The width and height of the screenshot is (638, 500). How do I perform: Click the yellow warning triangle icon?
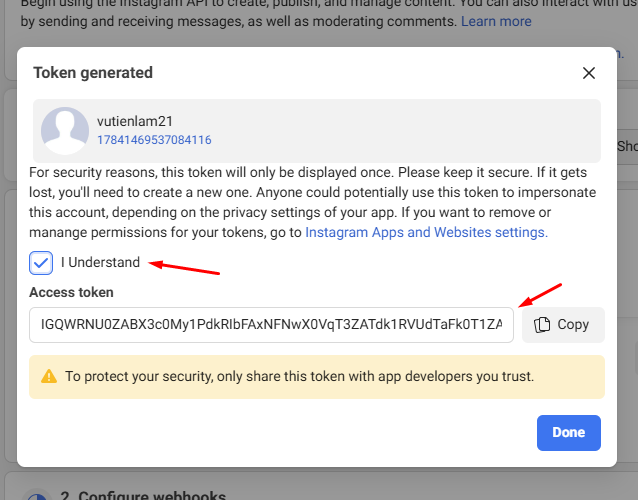tap(48, 377)
